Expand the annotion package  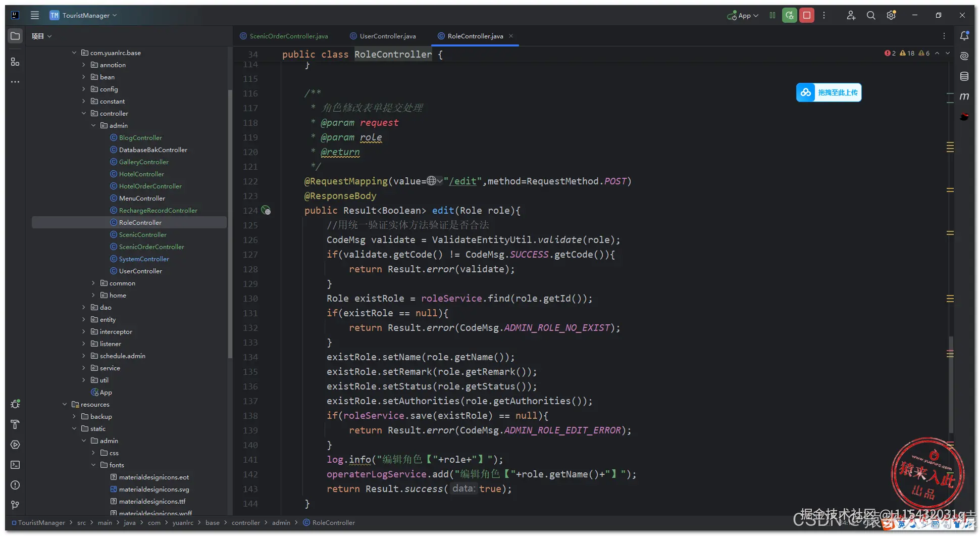point(84,65)
